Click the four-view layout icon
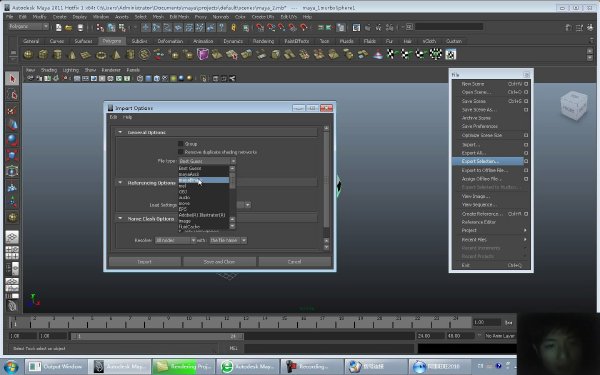Screen dimensions: 600x375 click(12, 253)
